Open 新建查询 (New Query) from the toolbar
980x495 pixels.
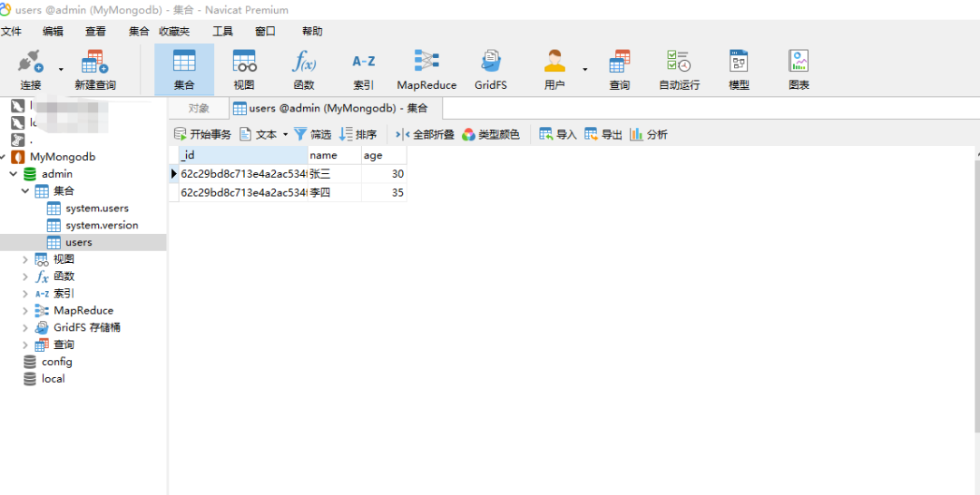(x=94, y=68)
